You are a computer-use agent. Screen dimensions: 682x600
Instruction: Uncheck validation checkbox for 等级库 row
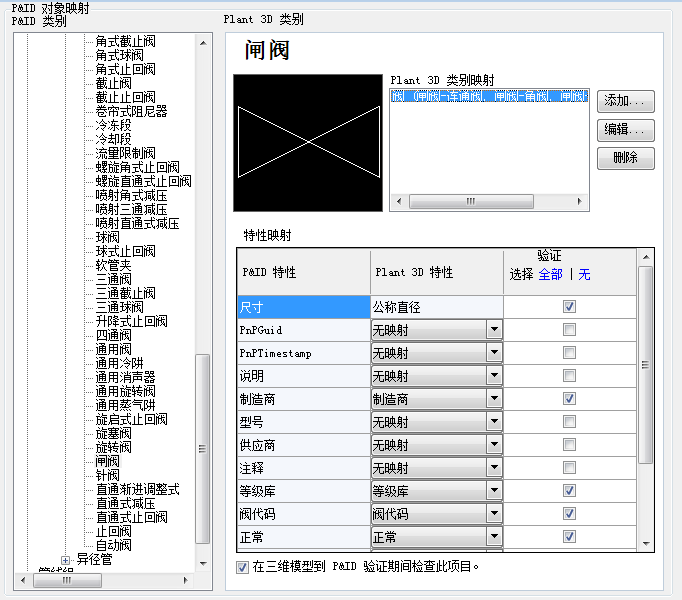click(x=569, y=491)
